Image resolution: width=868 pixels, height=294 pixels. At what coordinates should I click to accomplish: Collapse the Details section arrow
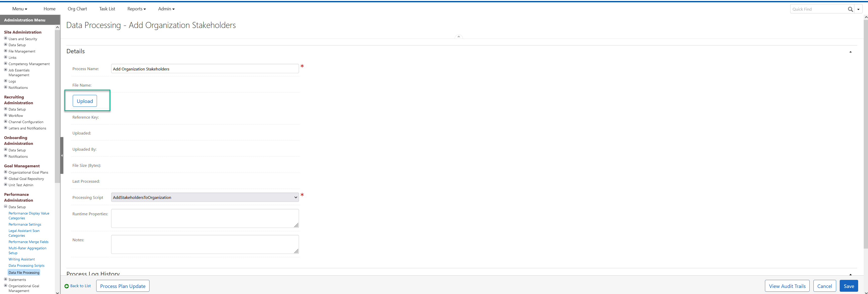pyautogui.click(x=850, y=52)
